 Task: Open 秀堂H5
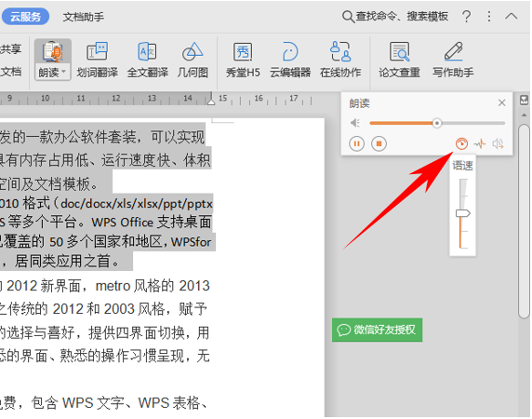(243, 60)
